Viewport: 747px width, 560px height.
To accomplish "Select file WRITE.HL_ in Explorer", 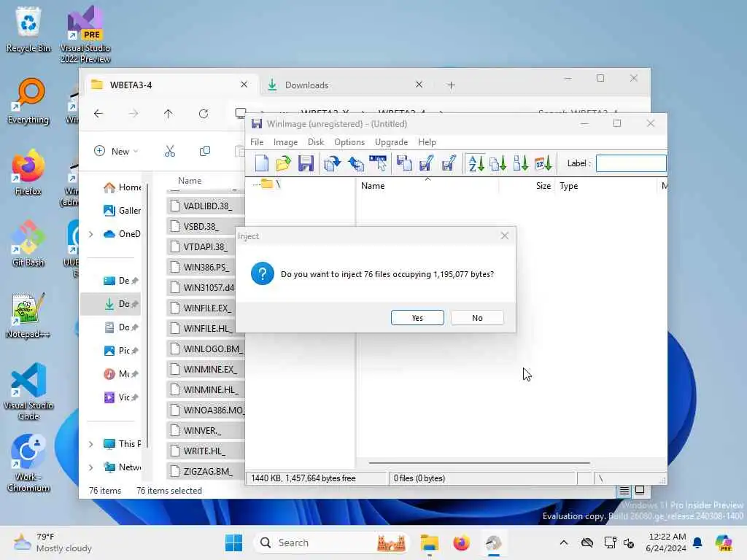I will coord(206,451).
